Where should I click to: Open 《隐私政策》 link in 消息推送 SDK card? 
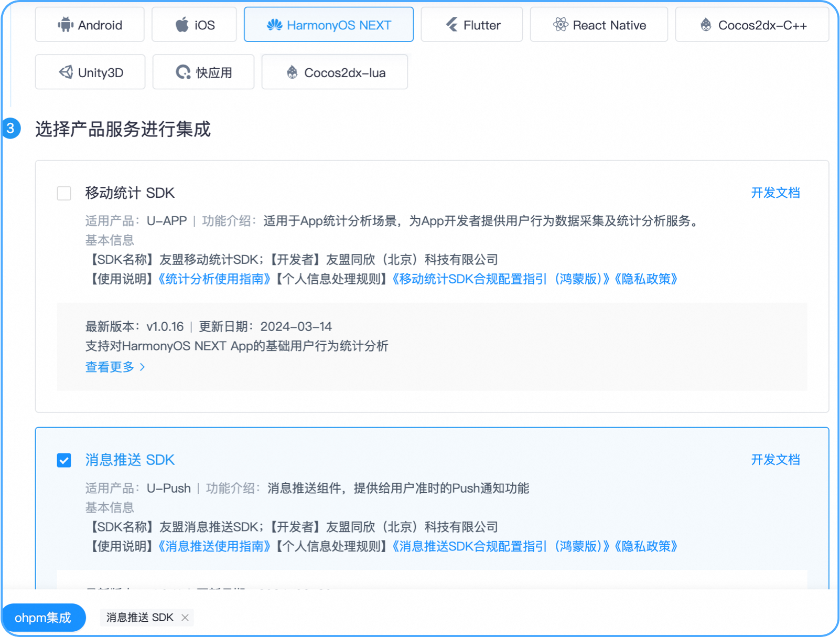click(646, 547)
